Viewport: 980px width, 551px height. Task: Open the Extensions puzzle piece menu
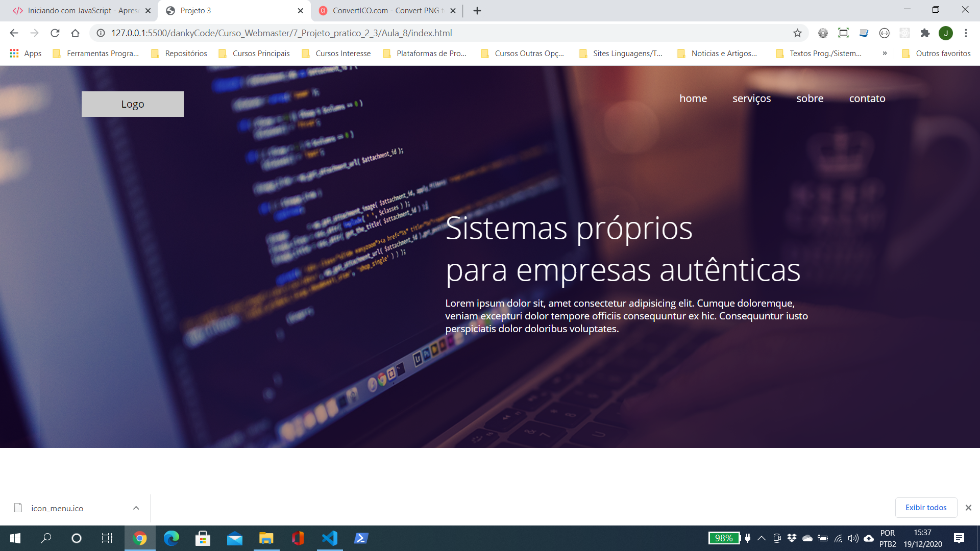tap(925, 33)
